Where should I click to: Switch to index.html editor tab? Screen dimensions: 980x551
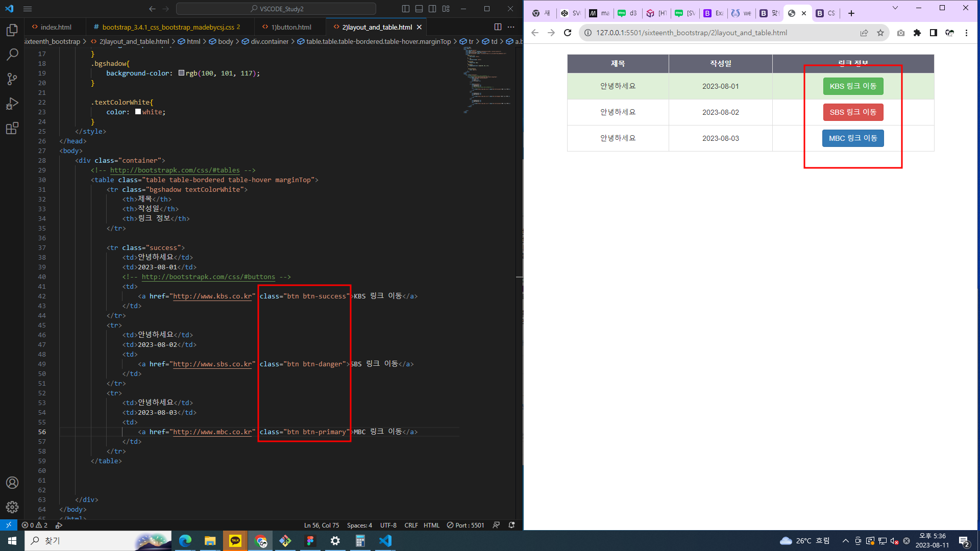[x=56, y=27]
